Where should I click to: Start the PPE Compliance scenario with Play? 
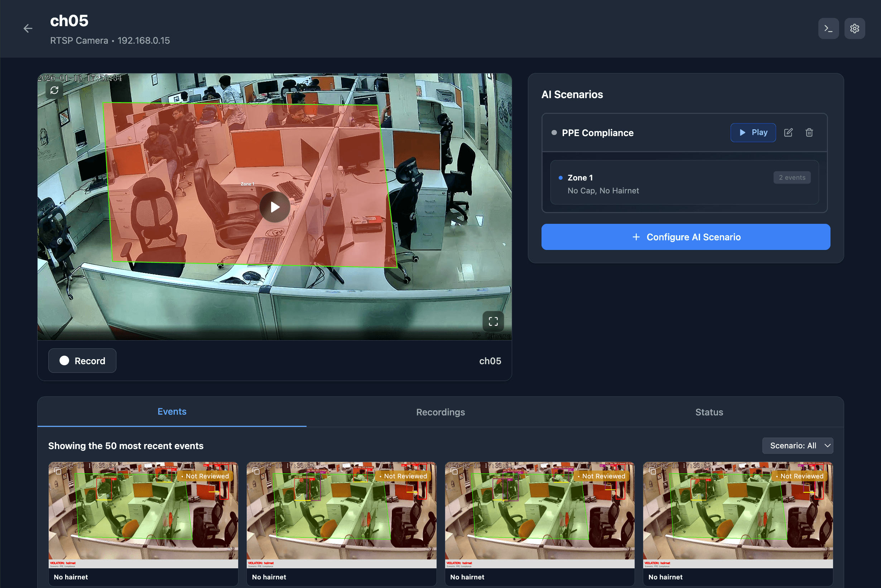pos(753,132)
